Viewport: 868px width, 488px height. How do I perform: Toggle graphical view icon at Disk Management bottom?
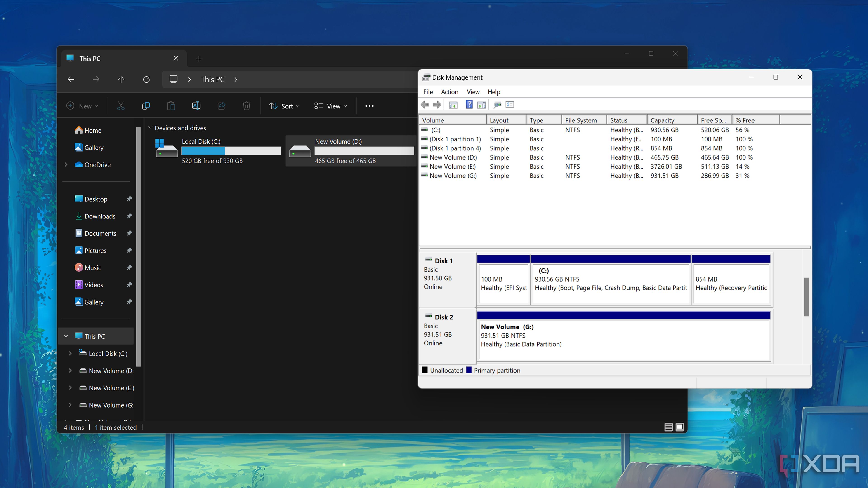[679, 427]
